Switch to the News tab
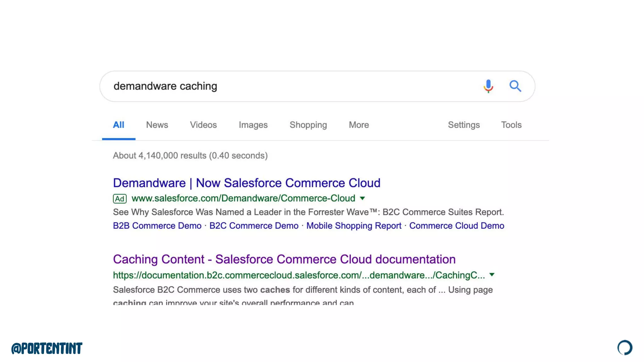This screenshot has height=362, width=644. pyautogui.click(x=157, y=125)
